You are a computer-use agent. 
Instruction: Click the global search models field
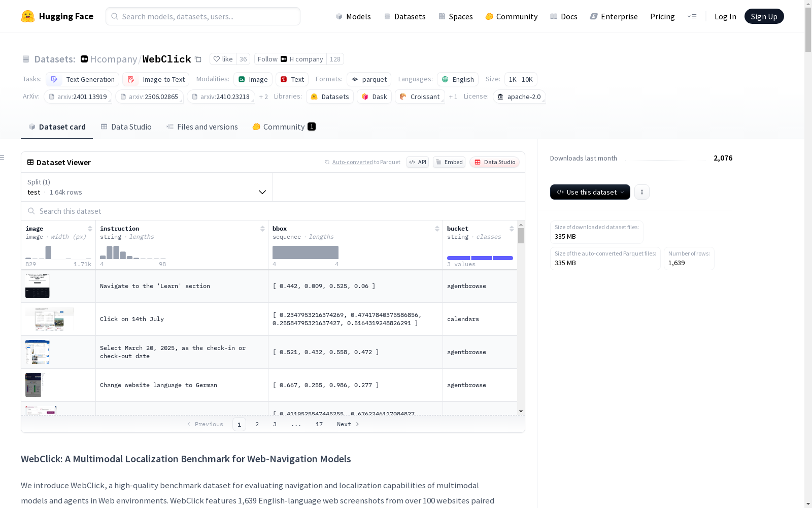tap(203, 16)
